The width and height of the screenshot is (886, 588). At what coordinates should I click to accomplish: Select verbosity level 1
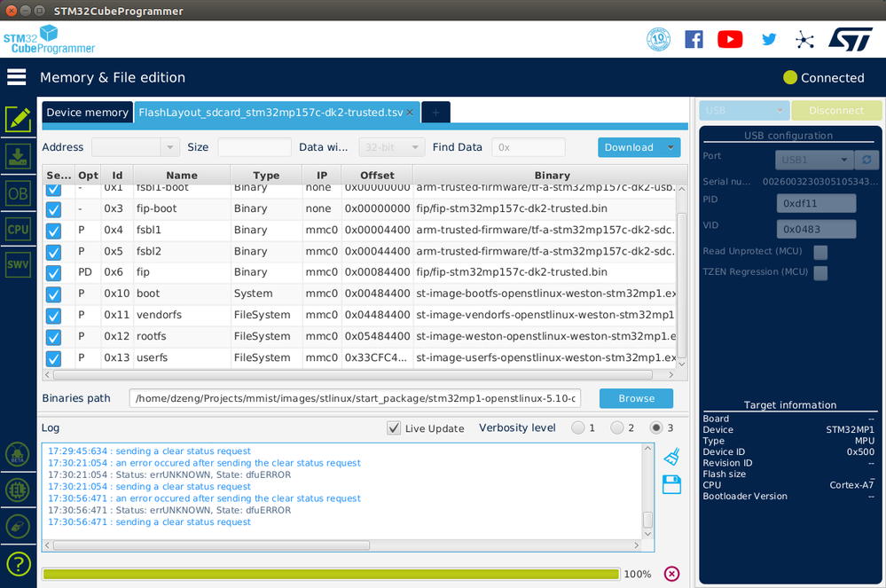577,427
